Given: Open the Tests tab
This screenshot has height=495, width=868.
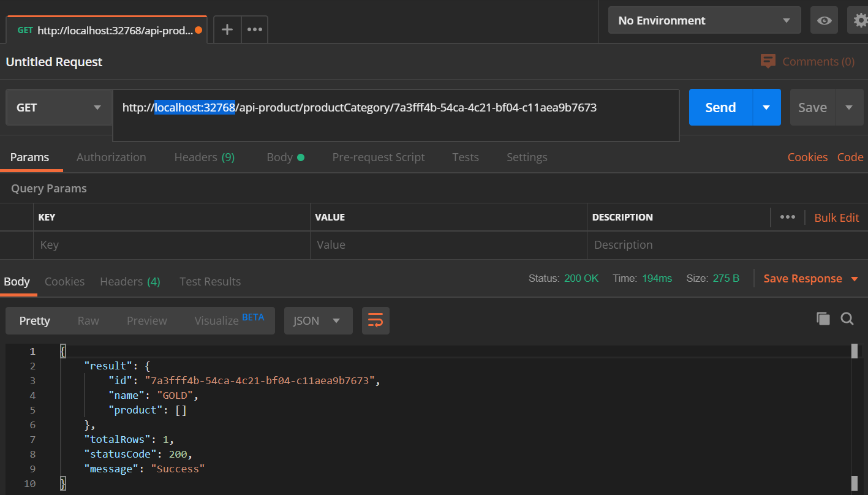Looking at the screenshot, I should click(x=466, y=157).
